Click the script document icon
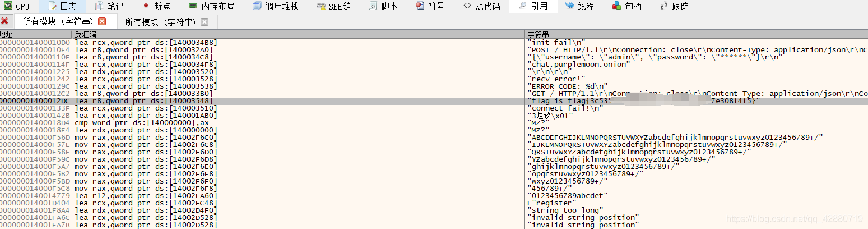868x229 pixels. [373, 6]
